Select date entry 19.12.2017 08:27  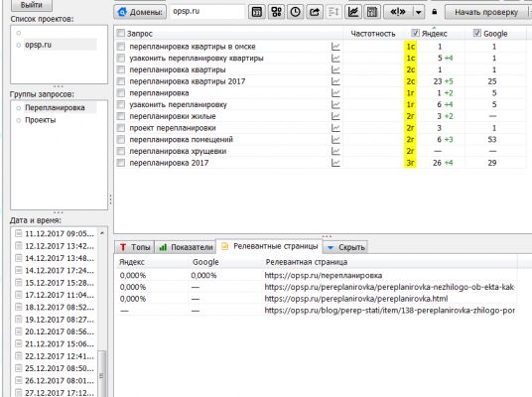[60, 320]
